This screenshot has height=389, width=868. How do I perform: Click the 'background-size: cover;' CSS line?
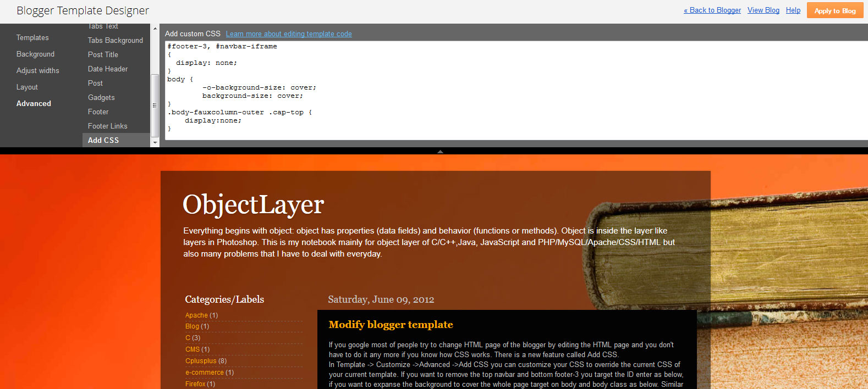[x=252, y=96]
